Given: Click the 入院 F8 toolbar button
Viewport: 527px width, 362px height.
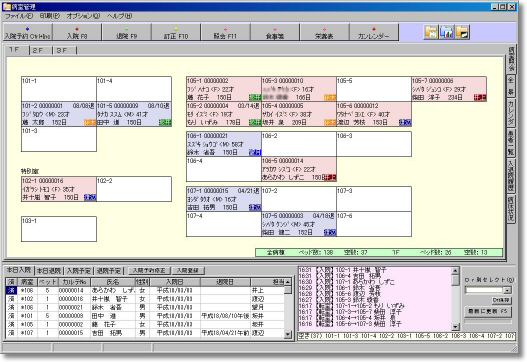Looking at the screenshot, I should click(x=77, y=32).
